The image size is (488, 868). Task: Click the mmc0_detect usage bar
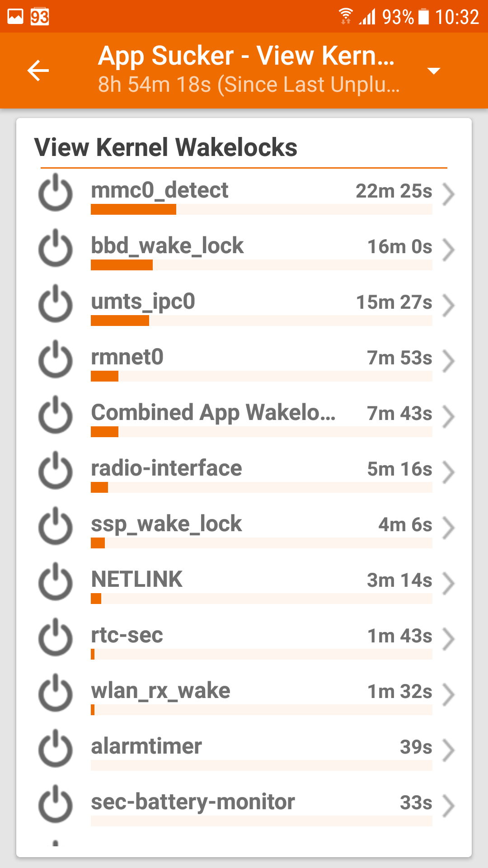tap(261, 209)
